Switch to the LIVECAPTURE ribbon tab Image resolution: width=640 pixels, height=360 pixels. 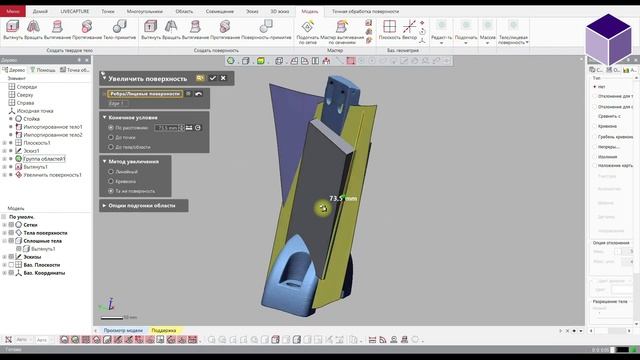(x=75, y=11)
